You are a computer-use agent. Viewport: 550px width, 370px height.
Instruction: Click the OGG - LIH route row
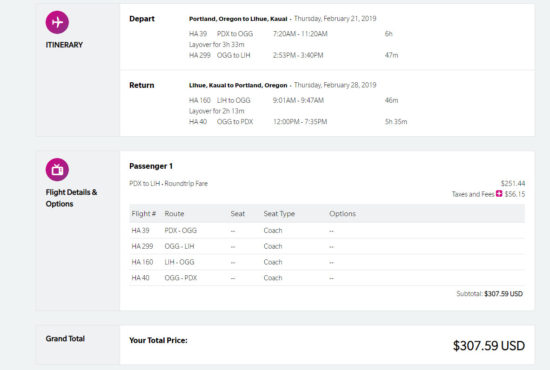pyautogui.click(x=327, y=246)
